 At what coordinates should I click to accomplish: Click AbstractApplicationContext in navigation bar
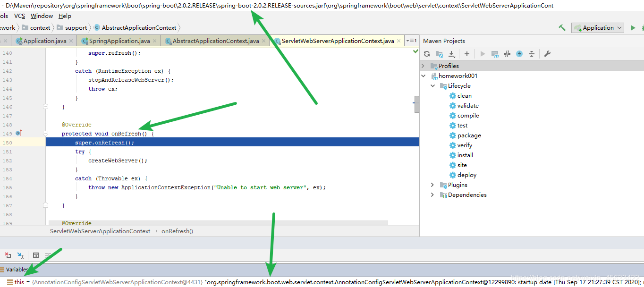click(x=135, y=28)
